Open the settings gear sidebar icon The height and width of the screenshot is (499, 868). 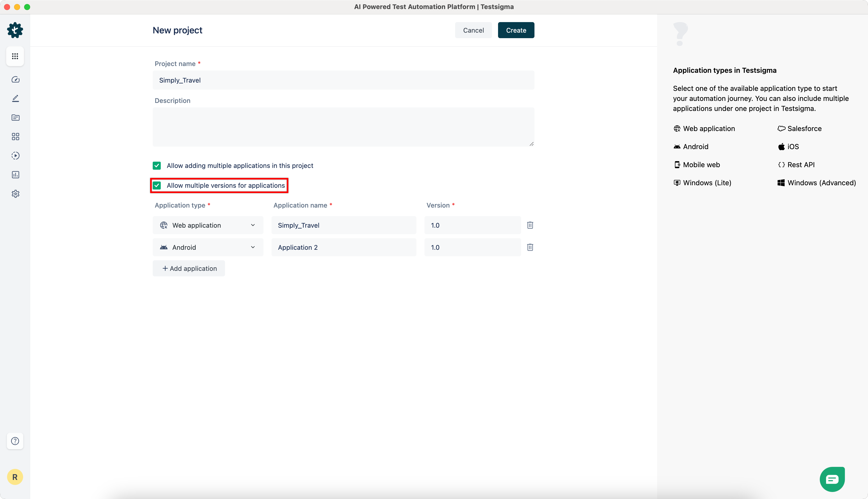point(15,194)
